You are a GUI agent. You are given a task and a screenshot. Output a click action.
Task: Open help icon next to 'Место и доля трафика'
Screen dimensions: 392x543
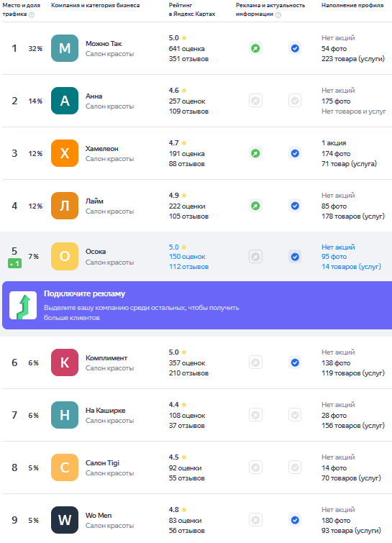32,15
